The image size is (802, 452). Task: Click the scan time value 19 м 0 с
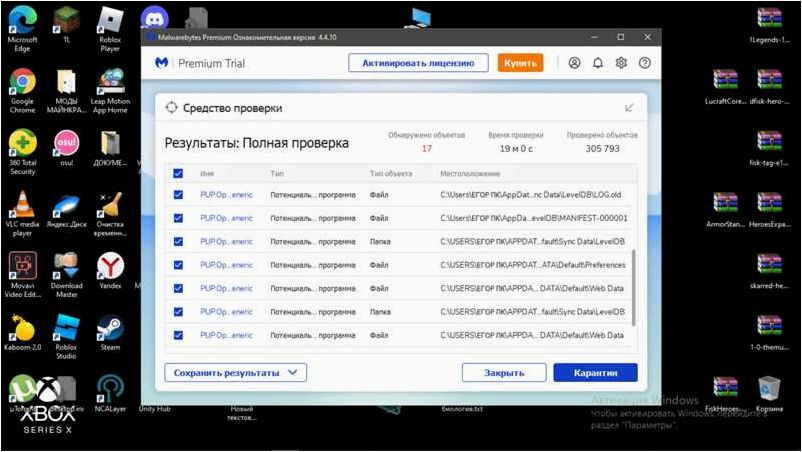tap(516, 149)
